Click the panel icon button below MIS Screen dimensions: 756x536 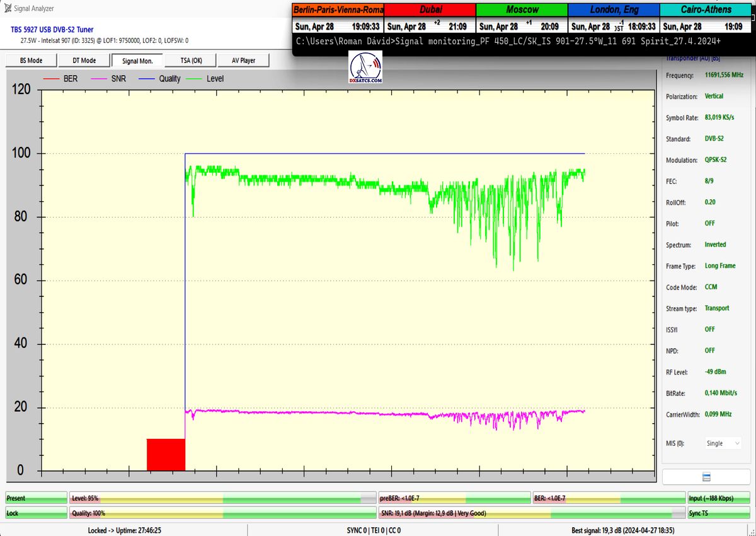tap(706, 477)
